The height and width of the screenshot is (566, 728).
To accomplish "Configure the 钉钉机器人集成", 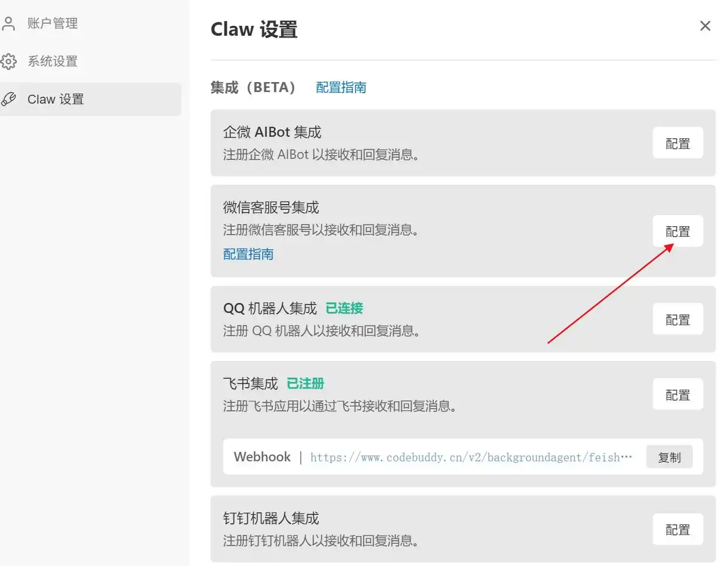I will coord(678,529).
